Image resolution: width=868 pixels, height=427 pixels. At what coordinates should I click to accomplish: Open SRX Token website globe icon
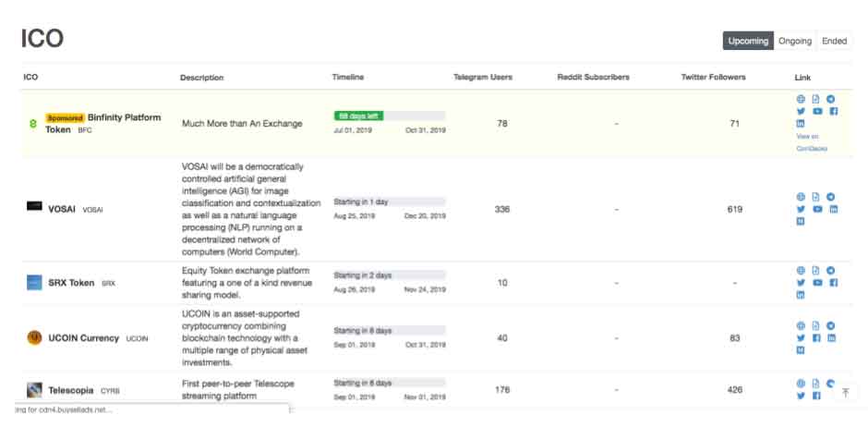(801, 271)
